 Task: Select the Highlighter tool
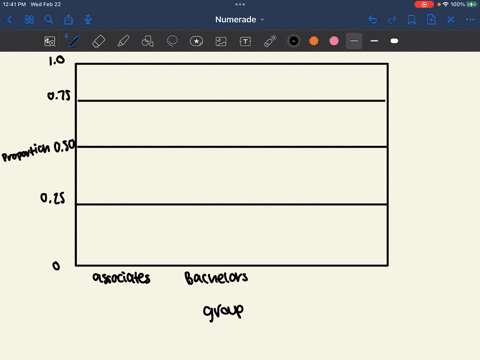pos(123,41)
